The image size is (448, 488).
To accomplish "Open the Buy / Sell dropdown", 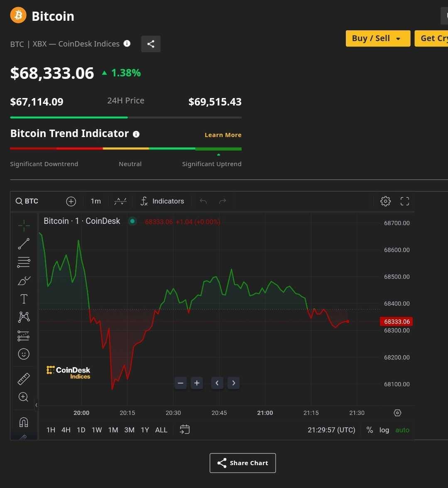I will [x=378, y=38].
